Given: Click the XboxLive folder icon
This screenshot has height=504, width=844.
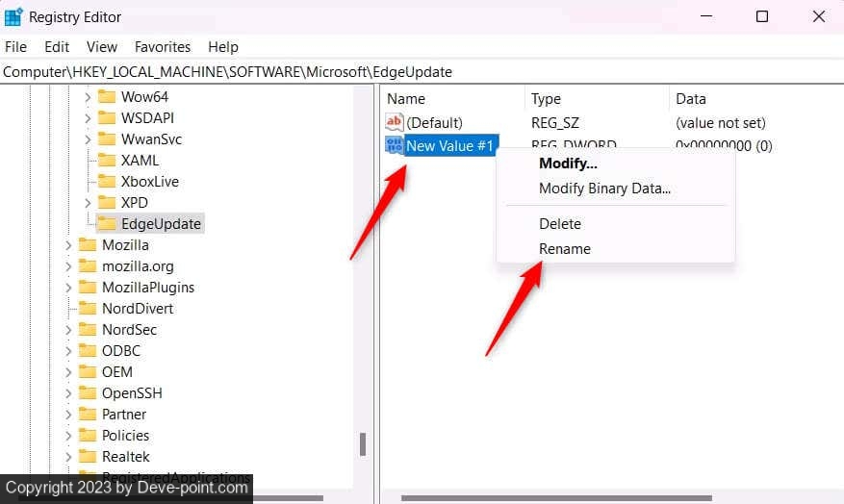Looking at the screenshot, I should click(107, 182).
